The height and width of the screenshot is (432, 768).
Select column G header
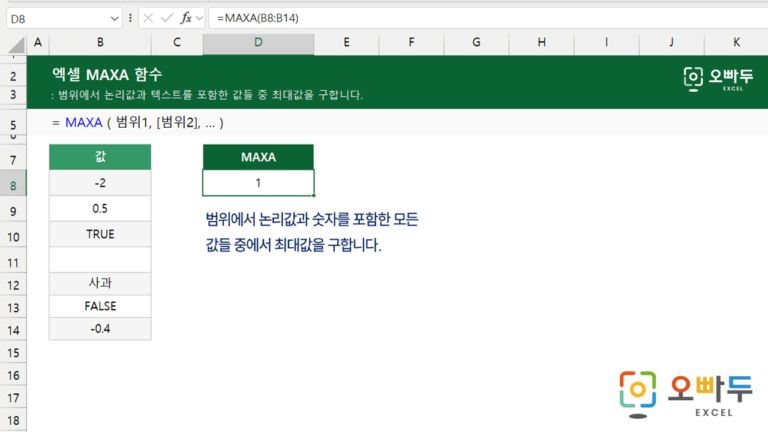coord(476,43)
